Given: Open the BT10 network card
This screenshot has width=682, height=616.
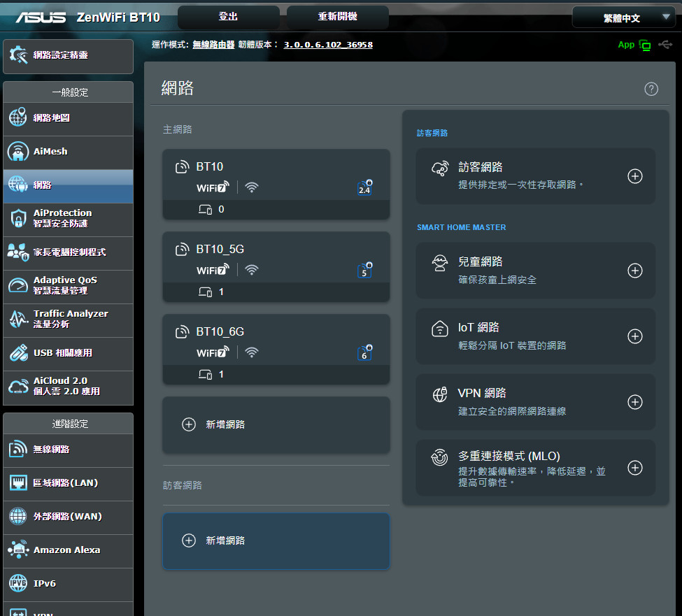Looking at the screenshot, I should pyautogui.click(x=276, y=184).
